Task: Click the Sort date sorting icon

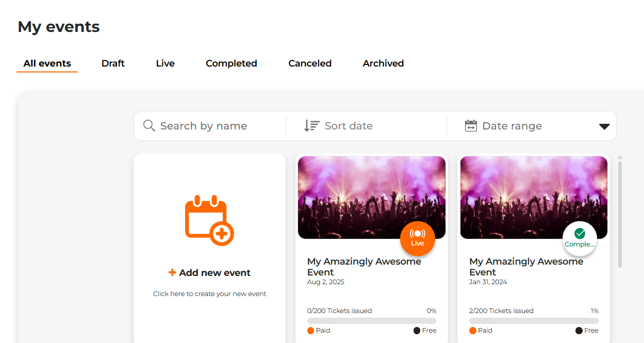Action: pos(311,125)
